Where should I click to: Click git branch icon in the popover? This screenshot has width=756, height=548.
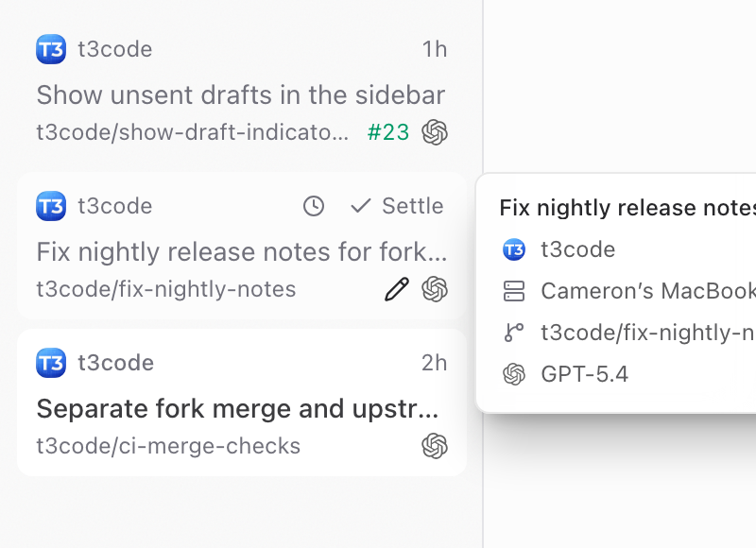pyautogui.click(x=514, y=333)
